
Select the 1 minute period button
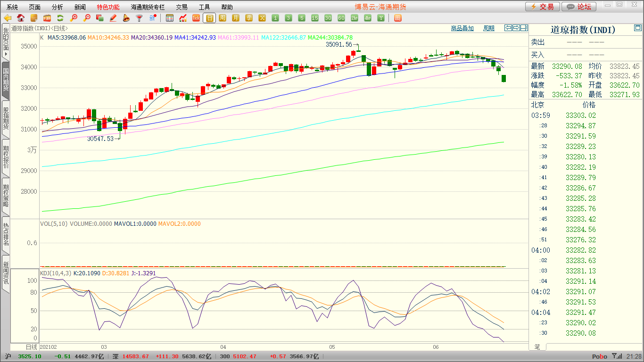[x=275, y=18]
